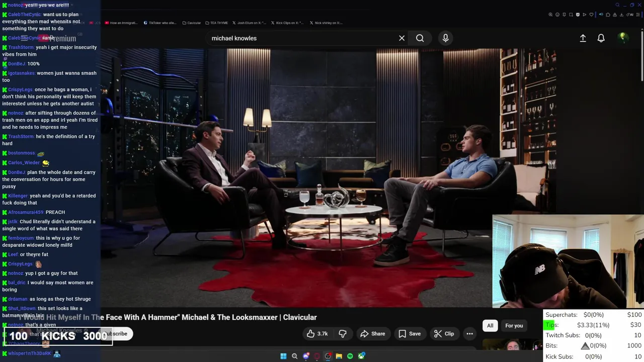644x362 pixels.
Task: Click the browser zoom magnifier toolbar icon
Action: pos(550,15)
